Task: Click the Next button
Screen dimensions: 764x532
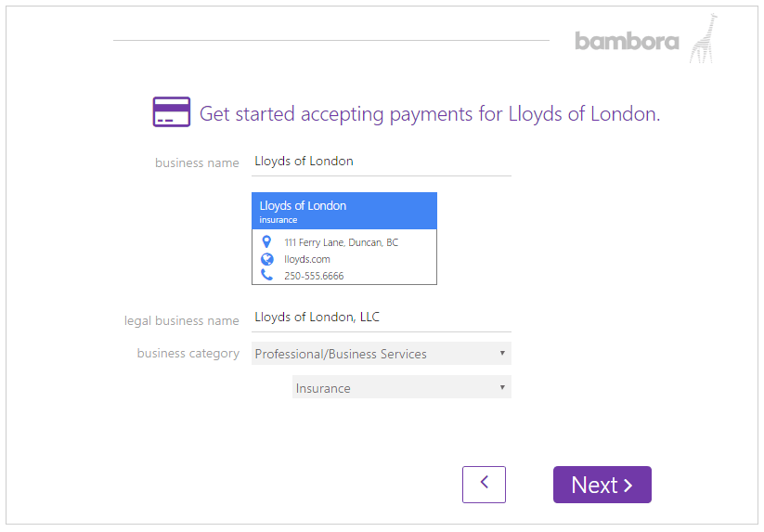Action: [x=602, y=485]
